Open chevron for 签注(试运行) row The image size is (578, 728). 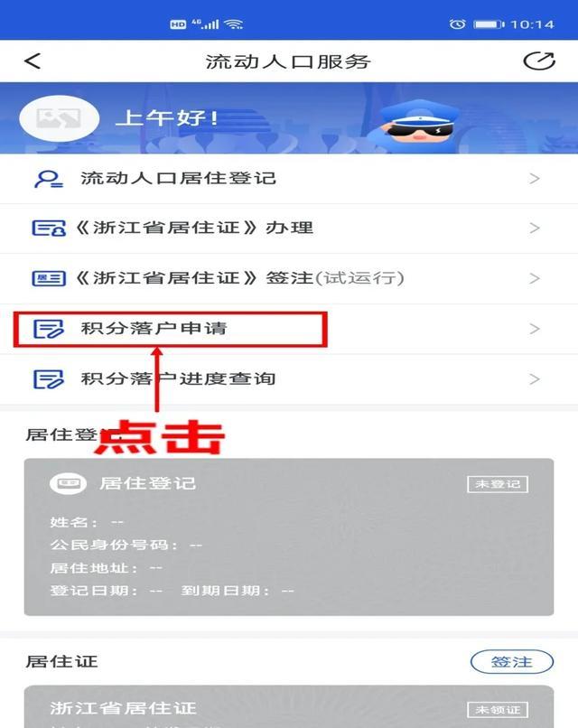[535, 278]
